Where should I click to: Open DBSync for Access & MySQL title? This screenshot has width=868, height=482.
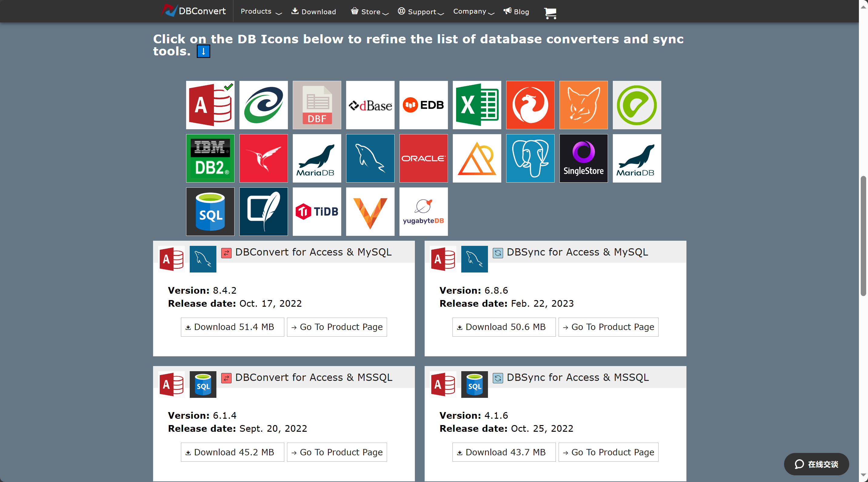(x=577, y=252)
